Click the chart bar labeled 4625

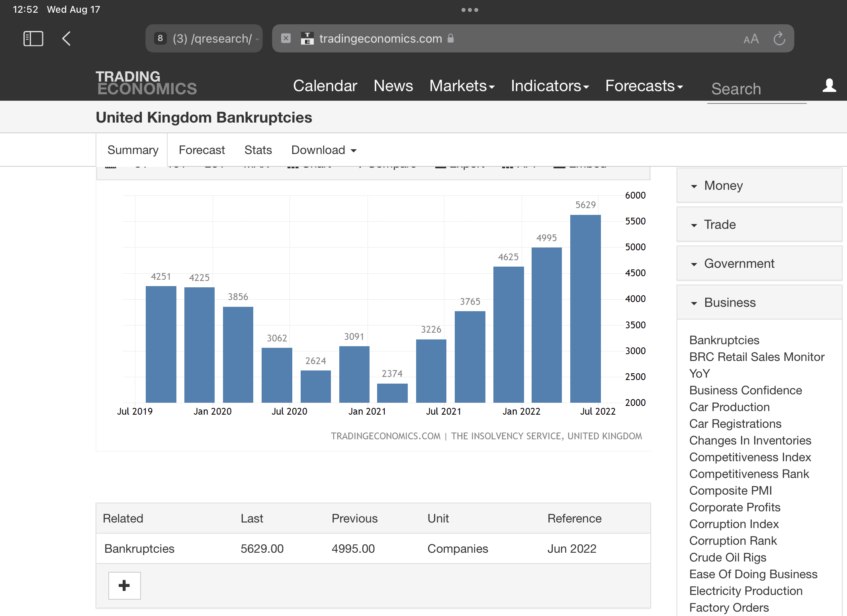pyautogui.click(x=509, y=335)
